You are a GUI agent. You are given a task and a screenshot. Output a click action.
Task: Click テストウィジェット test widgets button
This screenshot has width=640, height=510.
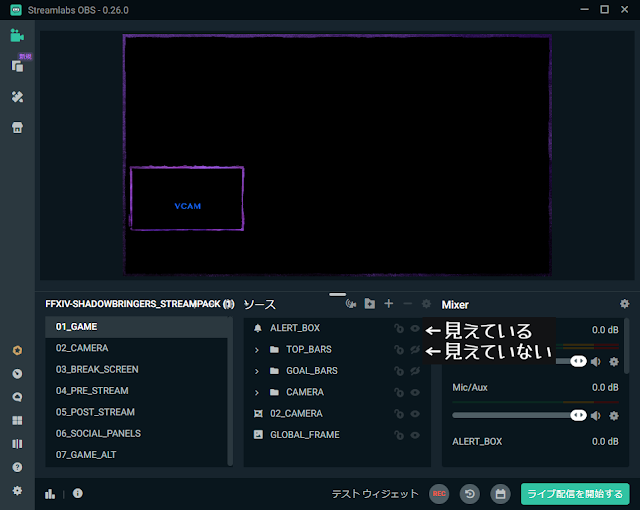pyautogui.click(x=375, y=494)
